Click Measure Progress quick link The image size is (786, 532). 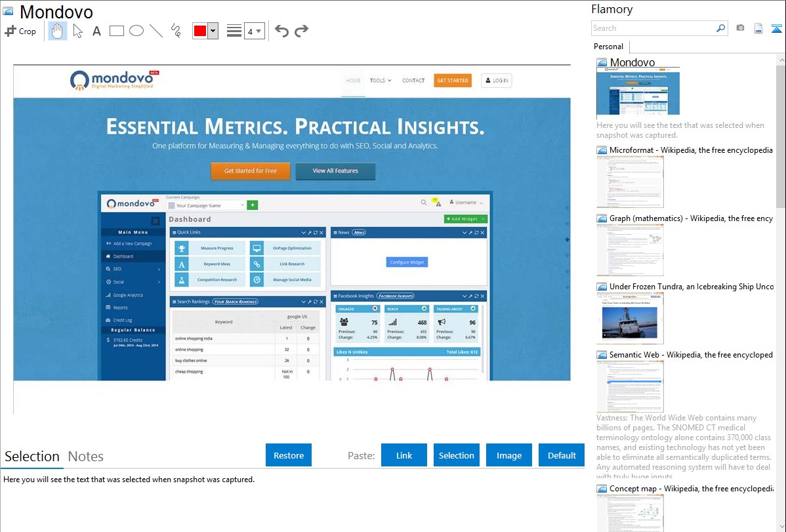point(210,248)
